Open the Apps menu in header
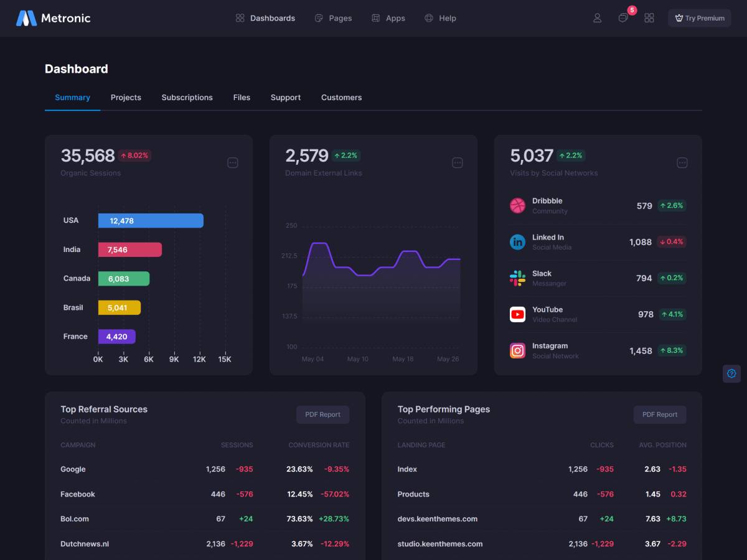The image size is (747, 560). 388,18
